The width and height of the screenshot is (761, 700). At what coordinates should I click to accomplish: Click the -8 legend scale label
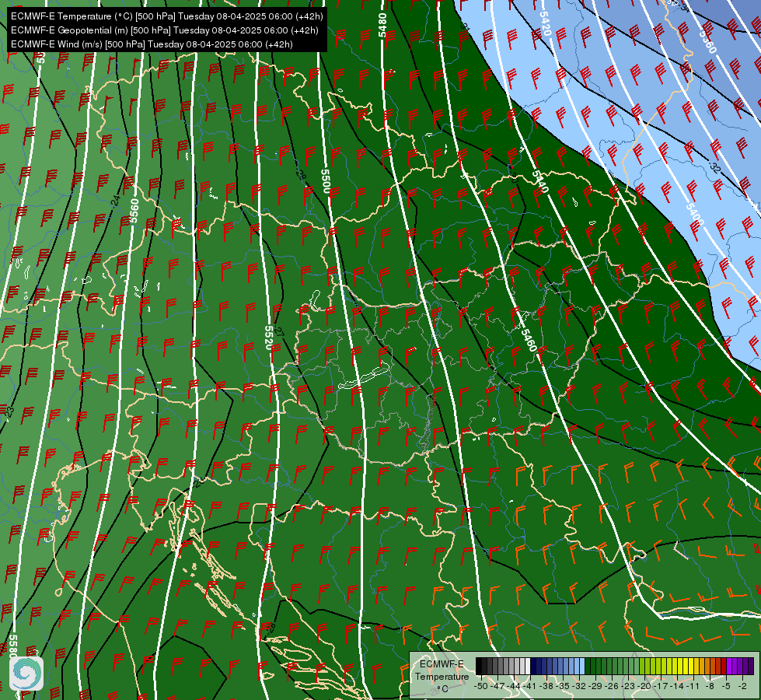tap(710, 687)
